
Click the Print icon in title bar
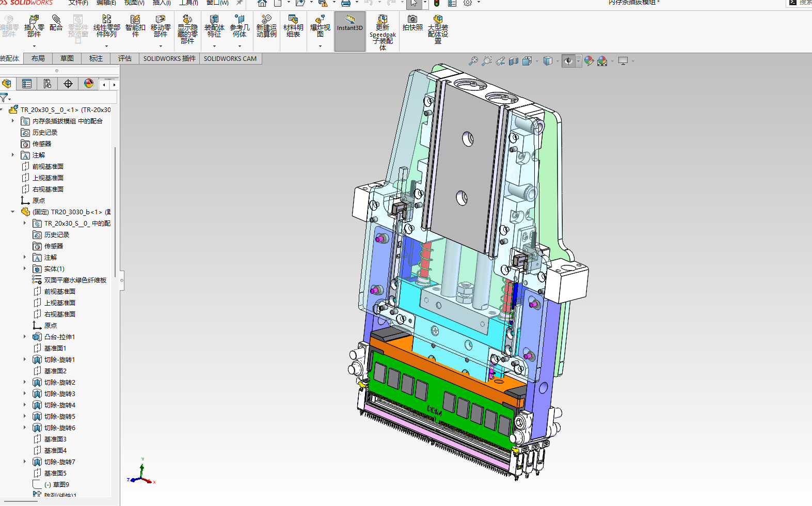[x=346, y=3]
